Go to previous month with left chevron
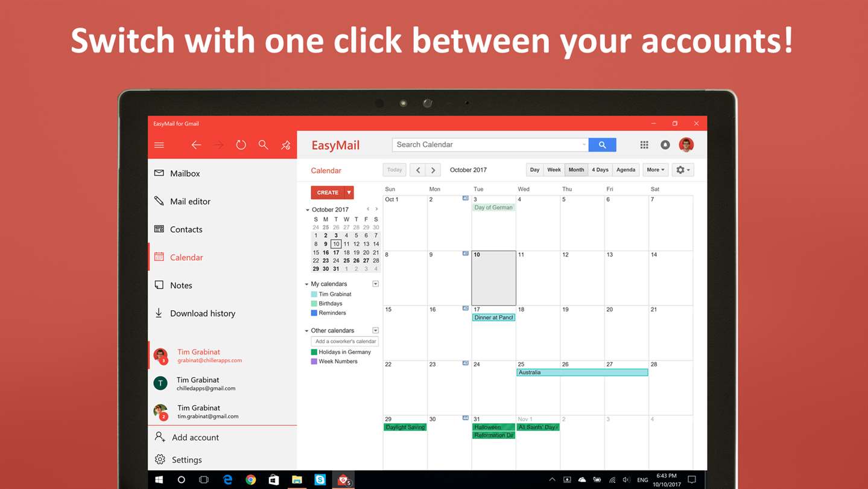This screenshot has height=489, width=868. point(418,170)
